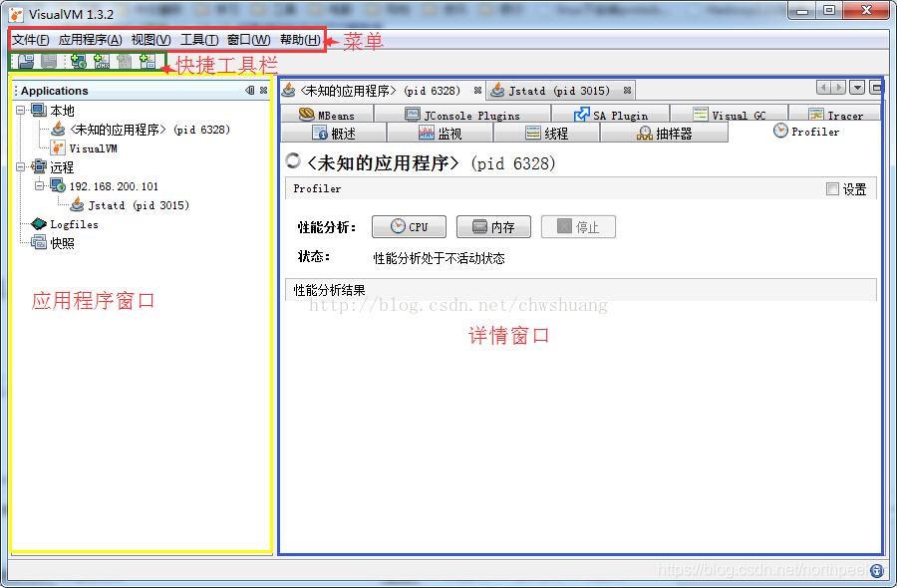Collapse the 192.168.200.101 host node
The image size is (897, 588).
[x=39, y=186]
